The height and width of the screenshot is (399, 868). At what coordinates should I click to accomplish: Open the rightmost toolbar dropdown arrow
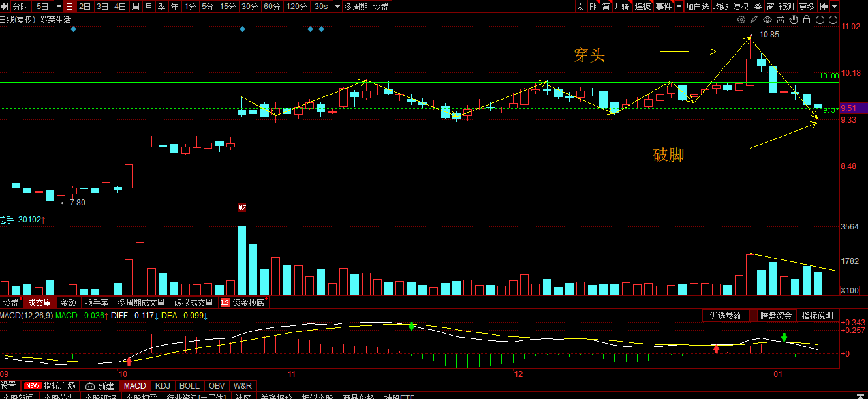(834, 7)
